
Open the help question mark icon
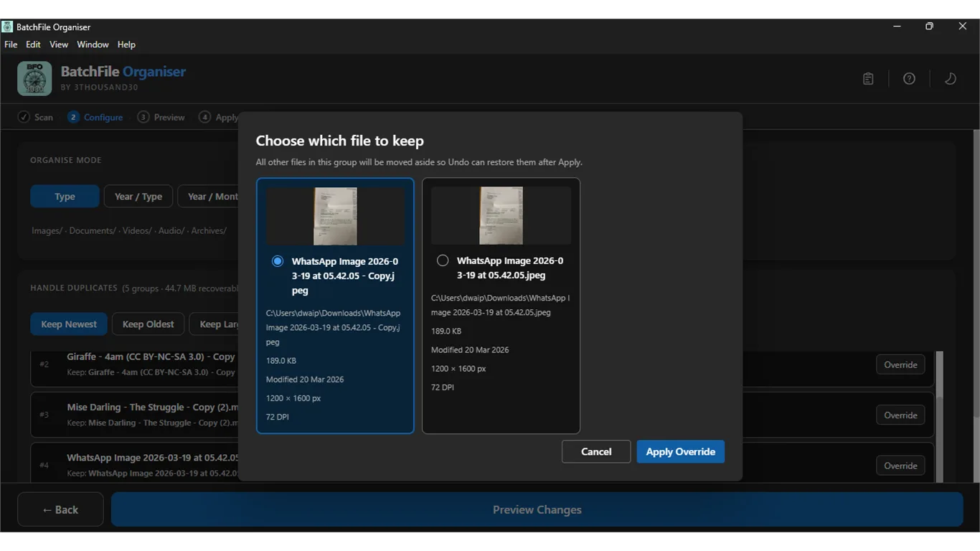click(x=909, y=79)
